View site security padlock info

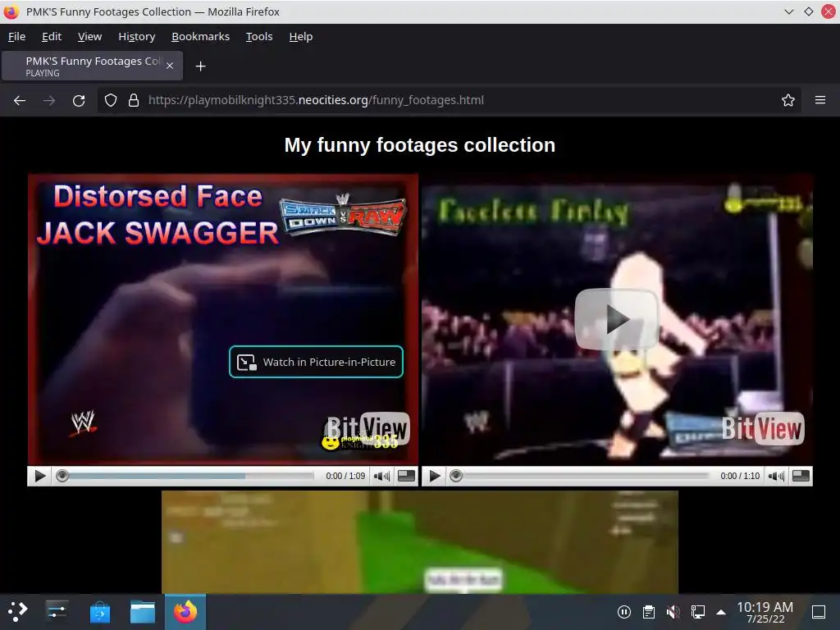[x=134, y=100]
